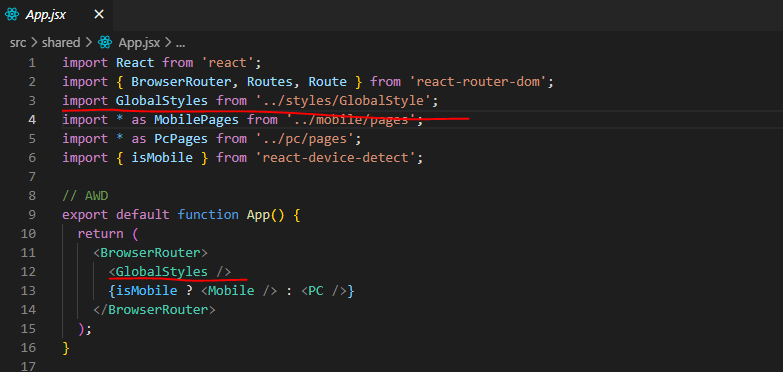
Task: Click the <Mobile /> JSX element
Action: [x=239, y=291]
